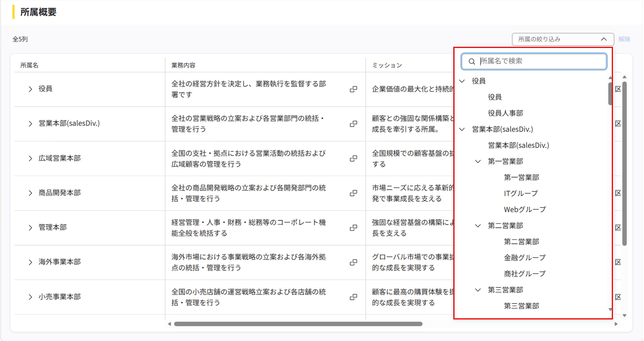Open copy icon in 役員 row's 業務内容 cell

point(353,89)
